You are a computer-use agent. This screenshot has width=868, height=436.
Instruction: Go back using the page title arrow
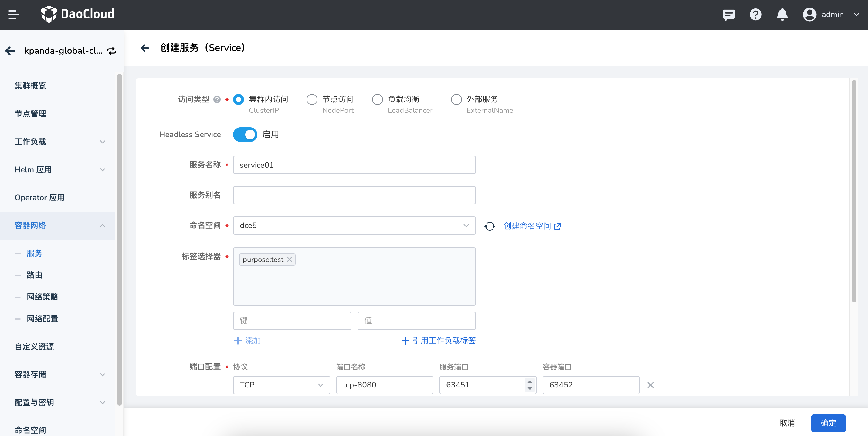click(x=145, y=48)
